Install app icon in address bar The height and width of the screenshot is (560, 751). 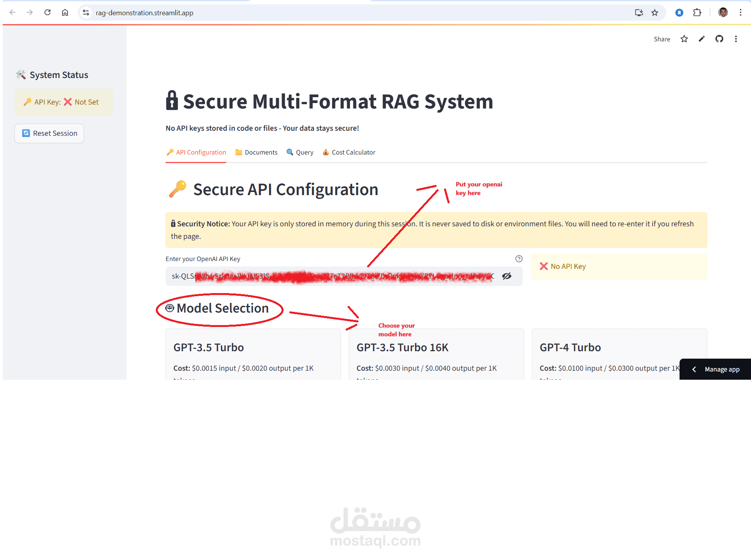pos(639,12)
